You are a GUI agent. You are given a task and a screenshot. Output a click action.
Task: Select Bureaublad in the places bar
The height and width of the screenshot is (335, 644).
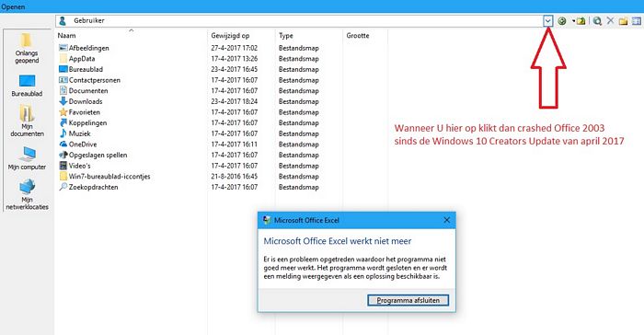pos(27,86)
